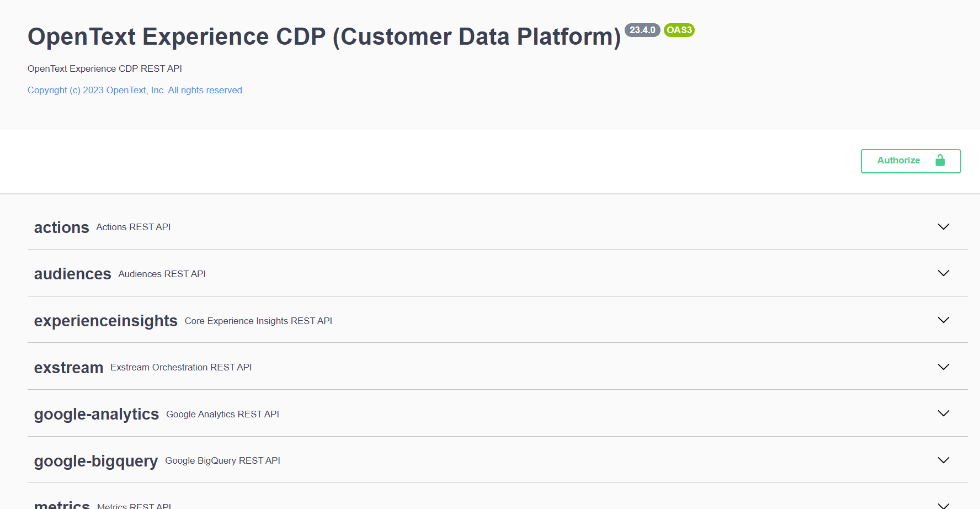Select the experienceinsights tag heading

(105, 321)
